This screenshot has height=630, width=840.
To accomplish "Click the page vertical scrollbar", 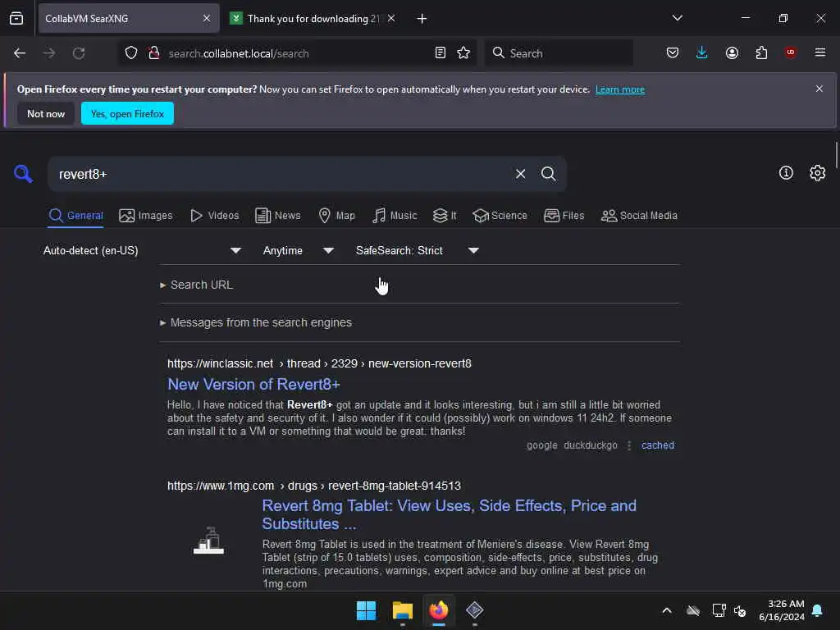I will point(836,155).
